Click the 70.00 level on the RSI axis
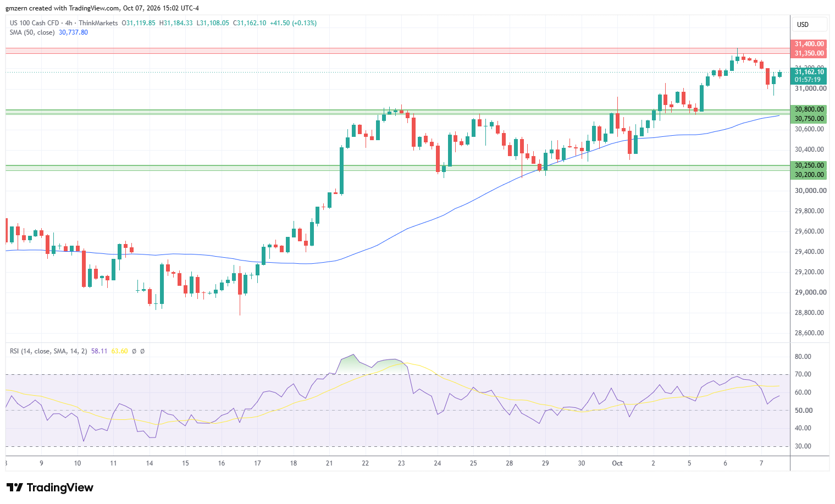 coord(803,374)
